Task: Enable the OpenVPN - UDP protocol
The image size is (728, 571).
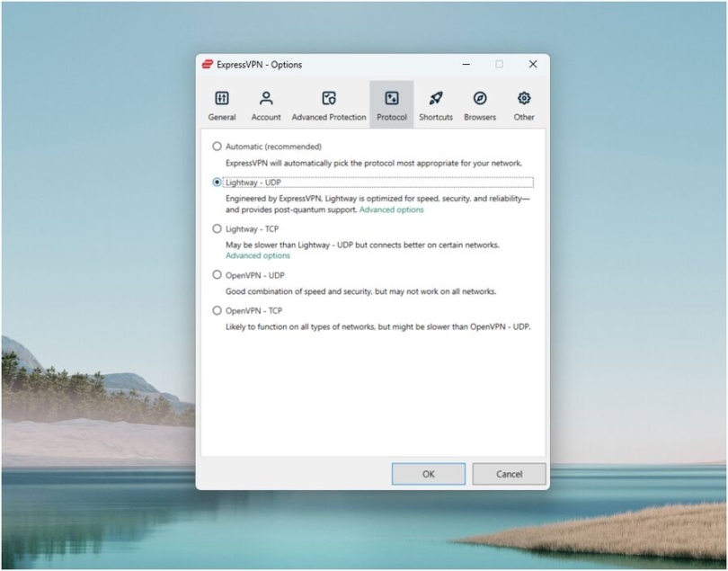Action: click(217, 275)
